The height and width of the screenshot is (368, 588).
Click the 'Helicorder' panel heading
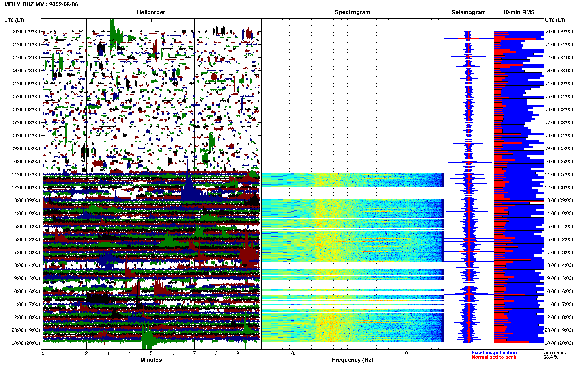151,12
